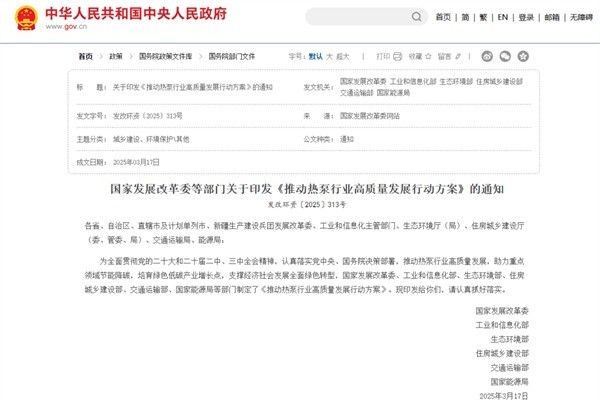
Task: Click the search magnifier icon
Action: tap(417, 17)
